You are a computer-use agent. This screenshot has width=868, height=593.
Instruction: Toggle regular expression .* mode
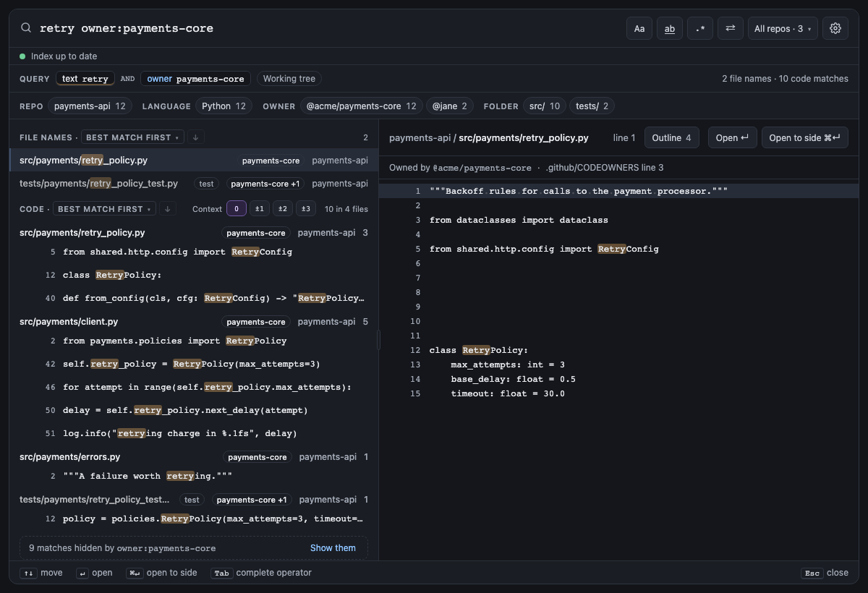pyautogui.click(x=700, y=28)
